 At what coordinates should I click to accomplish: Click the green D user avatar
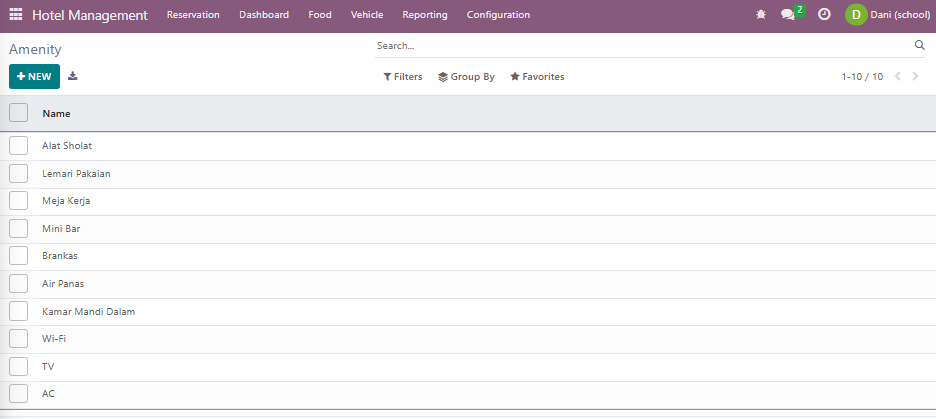coord(856,14)
